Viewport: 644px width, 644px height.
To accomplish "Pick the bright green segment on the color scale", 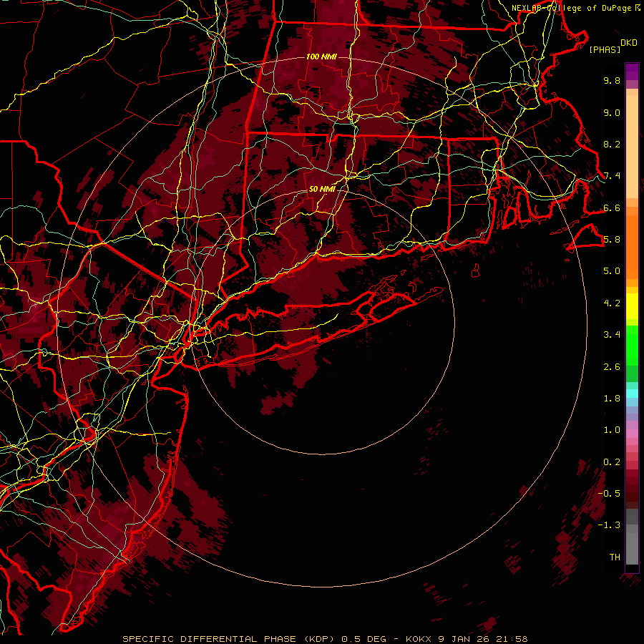I will tap(632, 345).
